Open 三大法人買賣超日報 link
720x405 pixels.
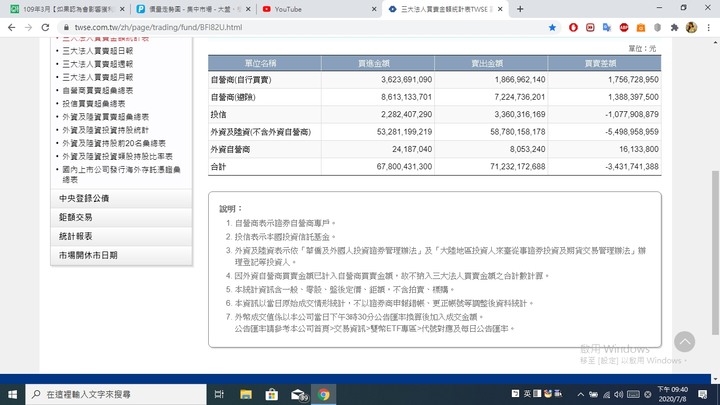[98, 51]
